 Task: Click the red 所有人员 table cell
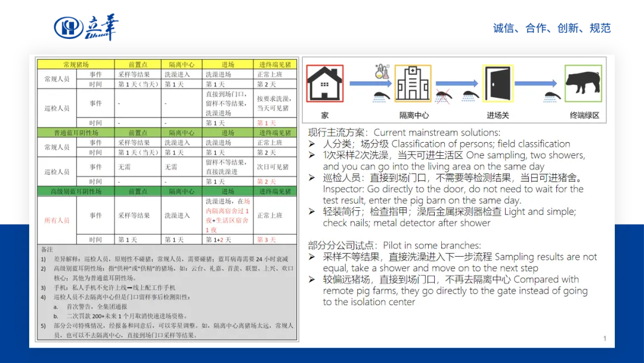point(57,220)
